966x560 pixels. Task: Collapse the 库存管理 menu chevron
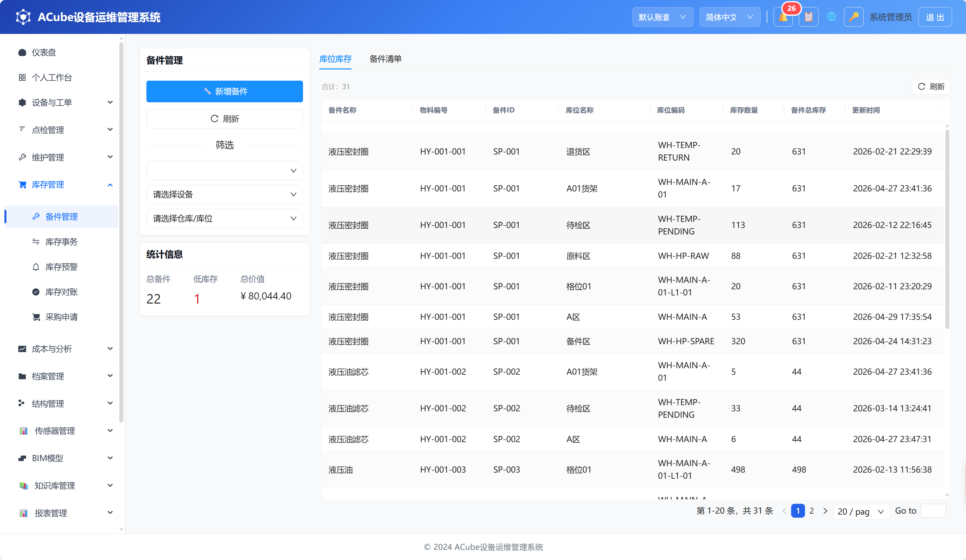pyautogui.click(x=110, y=185)
